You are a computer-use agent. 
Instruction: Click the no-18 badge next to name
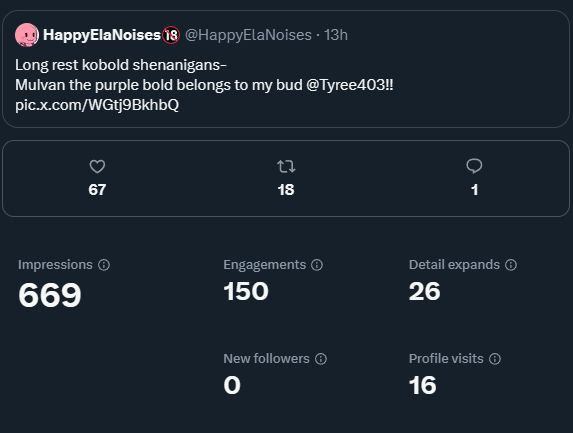(x=171, y=35)
